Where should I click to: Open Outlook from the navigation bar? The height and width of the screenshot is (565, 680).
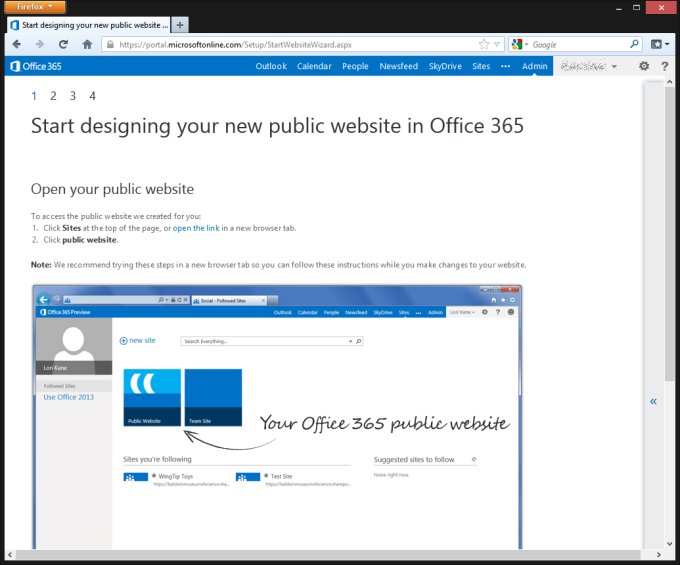(271, 66)
